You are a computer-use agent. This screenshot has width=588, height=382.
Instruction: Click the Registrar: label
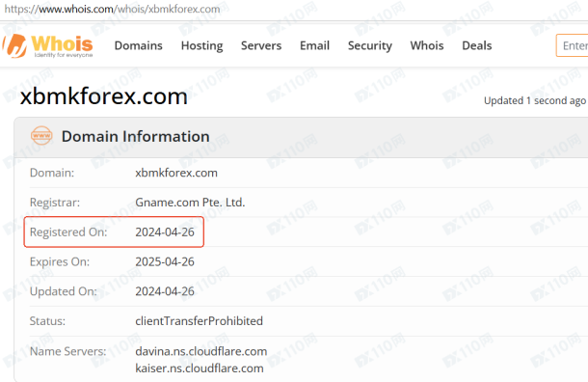point(55,203)
